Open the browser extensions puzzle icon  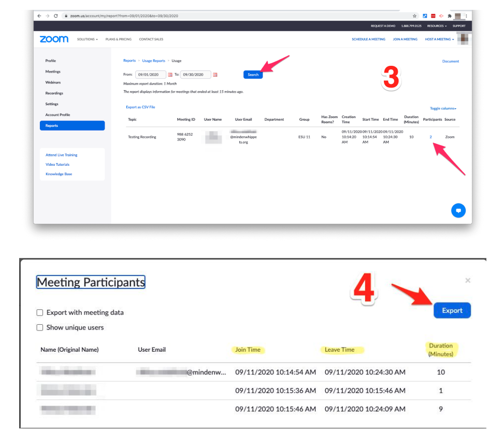pyautogui.click(x=450, y=16)
